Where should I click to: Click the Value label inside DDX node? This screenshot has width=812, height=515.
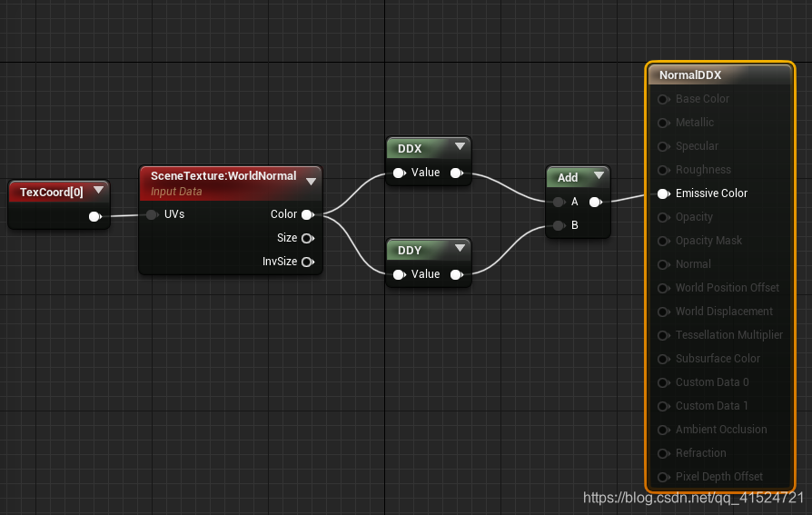pyautogui.click(x=426, y=173)
